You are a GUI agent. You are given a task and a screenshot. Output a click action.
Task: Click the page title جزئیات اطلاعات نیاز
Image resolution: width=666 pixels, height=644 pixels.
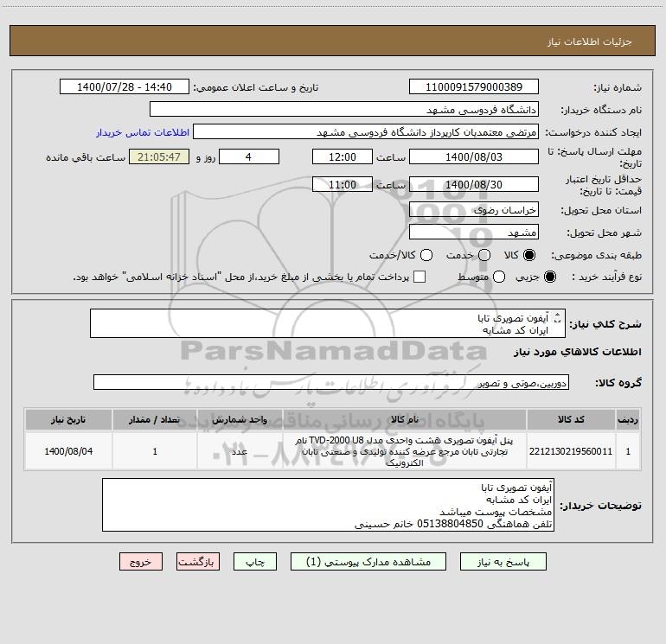590,41
